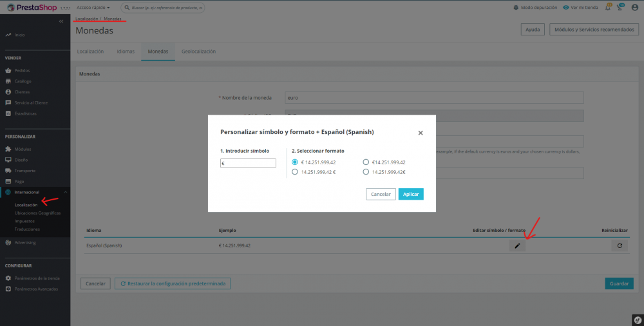This screenshot has width=644, height=326.
Task: Open Catálogo store icon
Action: (8, 81)
